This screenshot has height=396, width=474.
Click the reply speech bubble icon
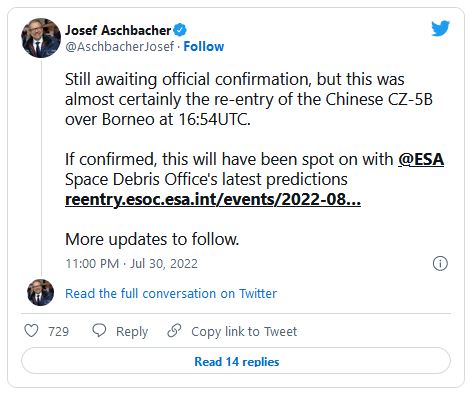99,330
